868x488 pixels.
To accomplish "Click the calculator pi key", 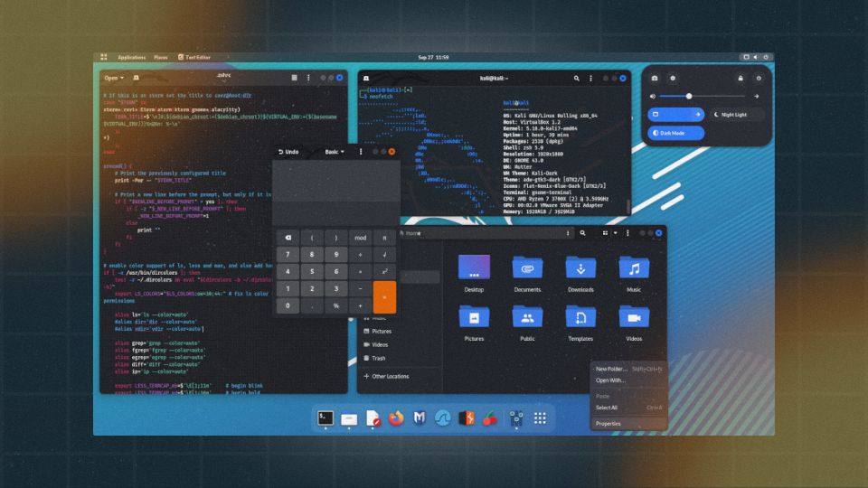I will click(384, 238).
